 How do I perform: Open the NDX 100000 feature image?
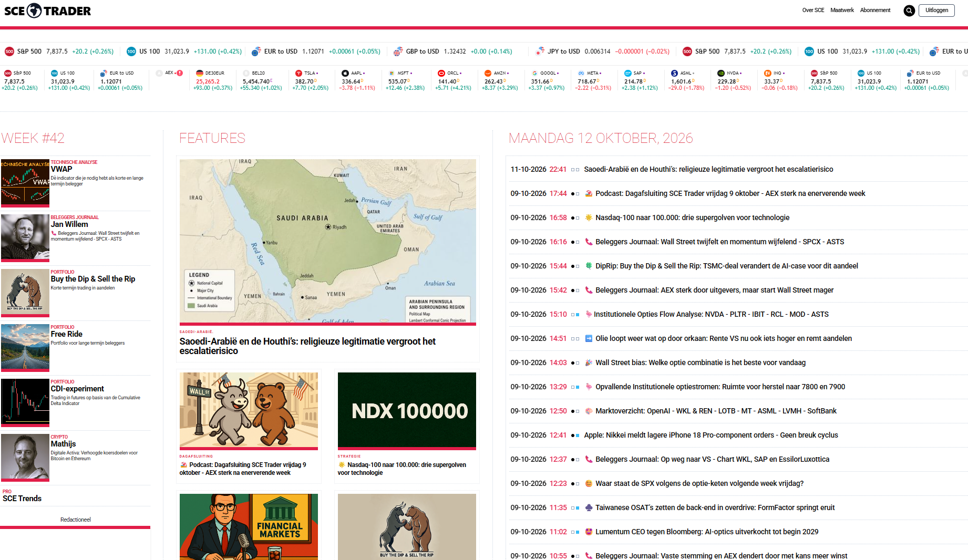point(407,411)
